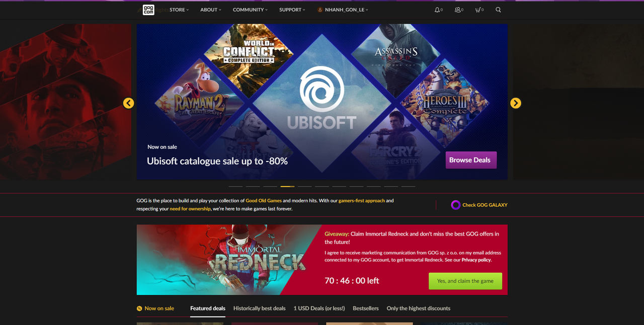Select the first carousel slide indicator
644x325 pixels.
click(235, 186)
